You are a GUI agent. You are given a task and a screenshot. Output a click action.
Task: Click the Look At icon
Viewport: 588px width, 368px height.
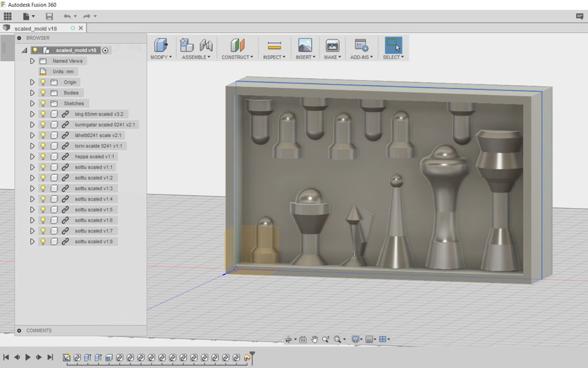[303, 339]
